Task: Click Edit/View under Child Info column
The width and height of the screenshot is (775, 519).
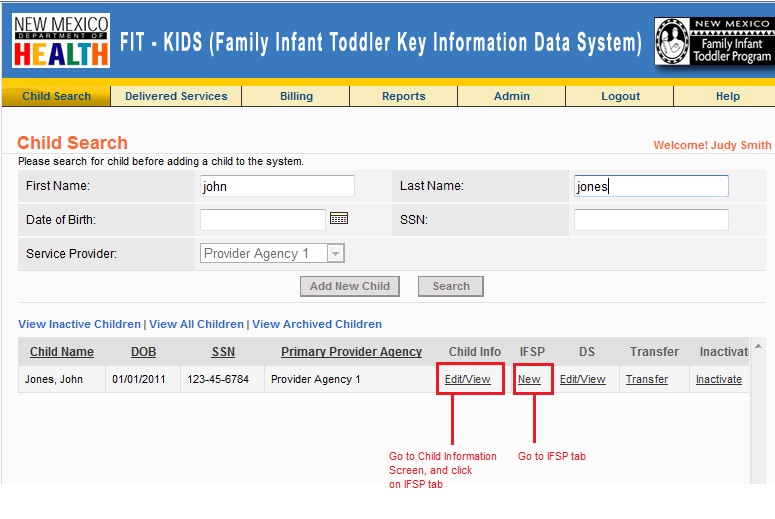Action: pos(468,379)
